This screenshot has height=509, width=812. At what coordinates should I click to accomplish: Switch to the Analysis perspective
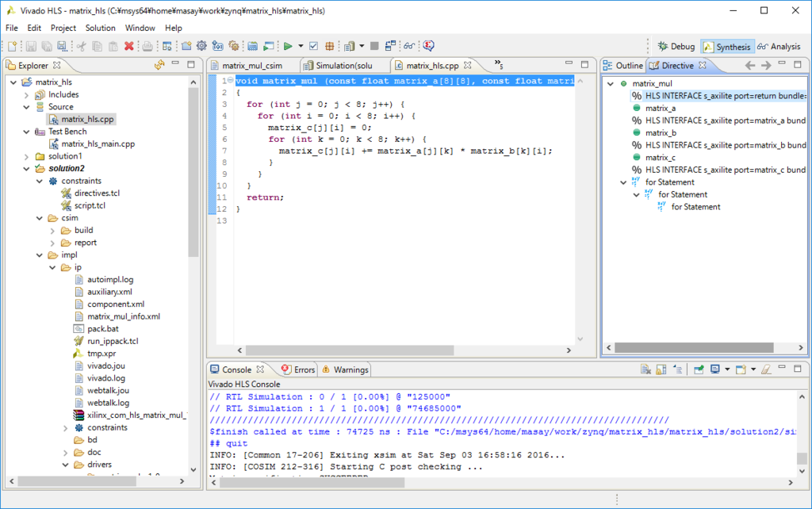779,47
